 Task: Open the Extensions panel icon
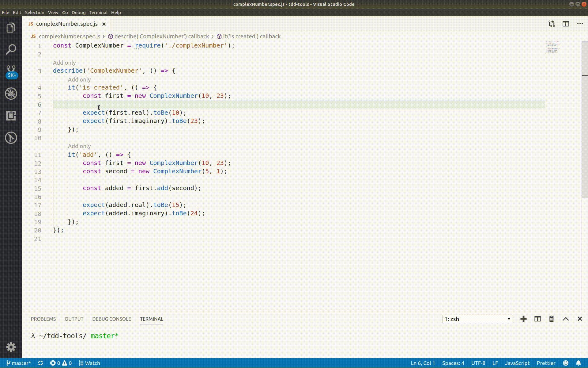point(11,115)
